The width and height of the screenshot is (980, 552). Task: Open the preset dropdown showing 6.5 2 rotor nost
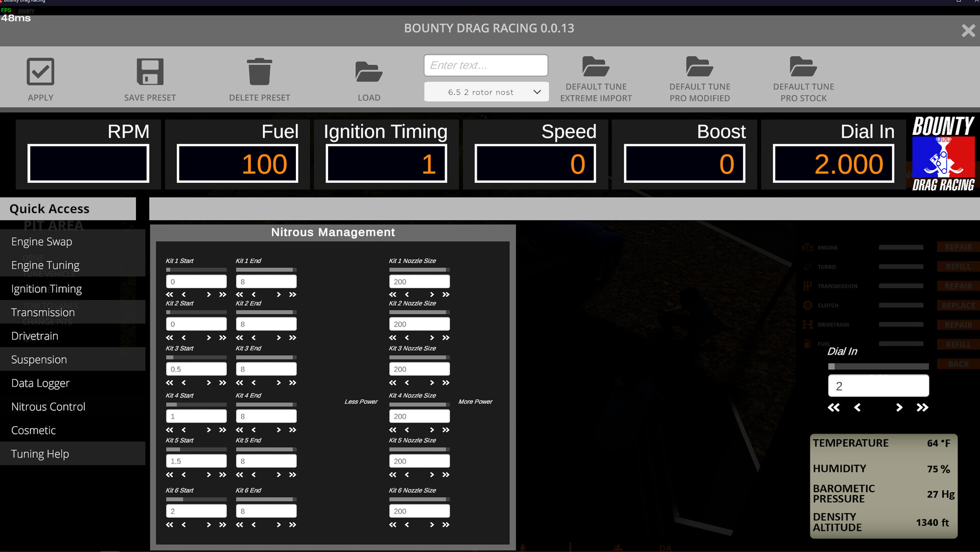(485, 92)
